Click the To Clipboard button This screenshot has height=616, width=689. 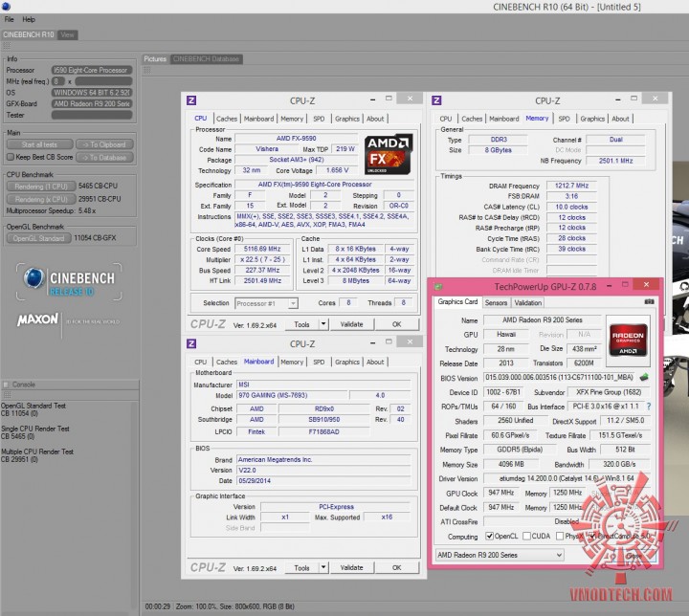[104, 144]
